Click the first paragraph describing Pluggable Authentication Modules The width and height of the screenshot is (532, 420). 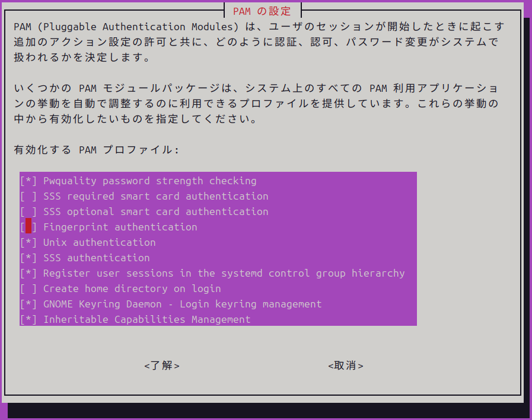(x=258, y=43)
